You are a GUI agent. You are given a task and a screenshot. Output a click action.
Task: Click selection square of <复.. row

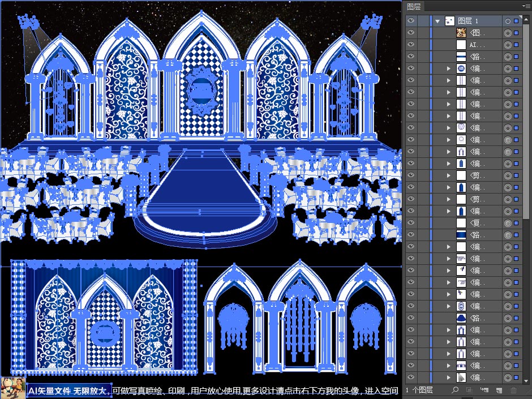pos(516,223)
